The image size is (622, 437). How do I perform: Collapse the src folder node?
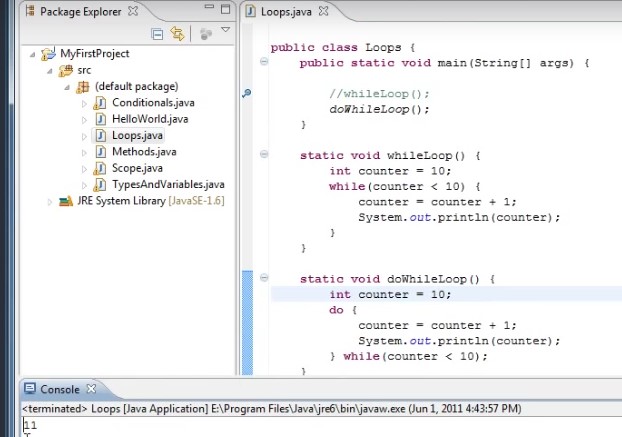(49, 71)
